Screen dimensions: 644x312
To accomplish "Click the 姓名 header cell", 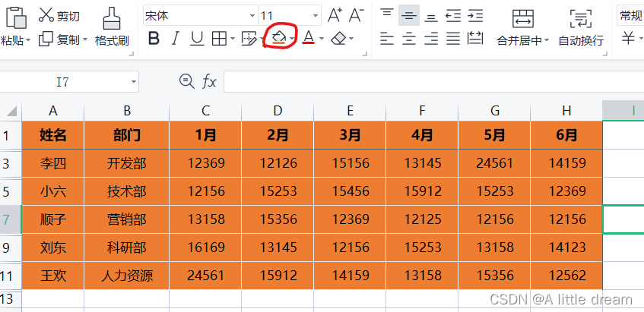I will (52, 135).
